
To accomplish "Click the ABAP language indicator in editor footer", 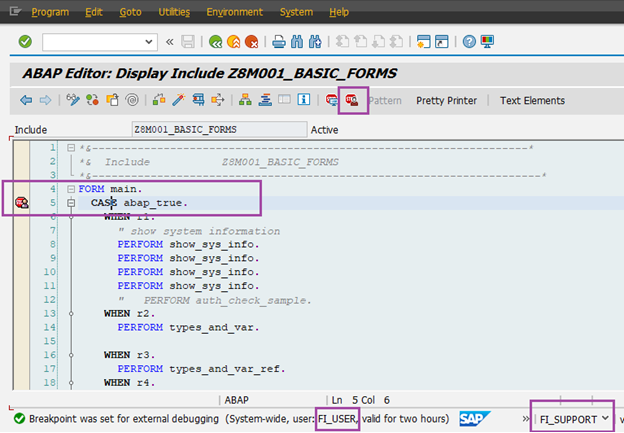I will click(236, 400).
